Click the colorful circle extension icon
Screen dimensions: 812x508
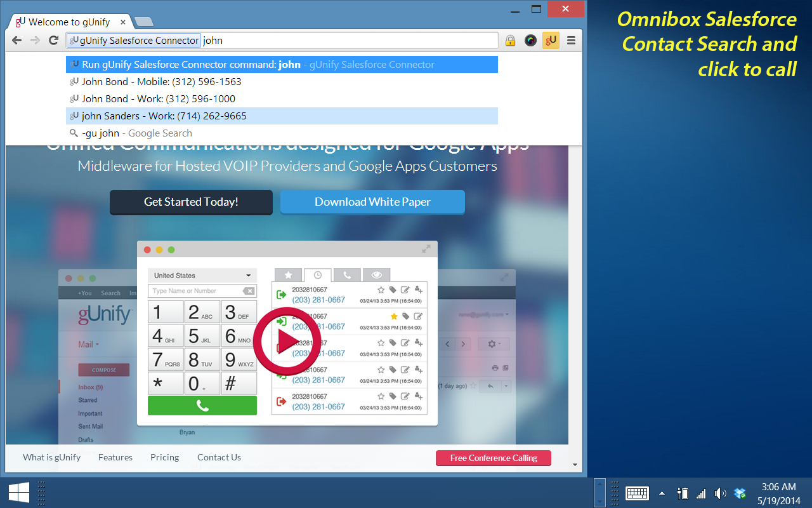[531, 41]
